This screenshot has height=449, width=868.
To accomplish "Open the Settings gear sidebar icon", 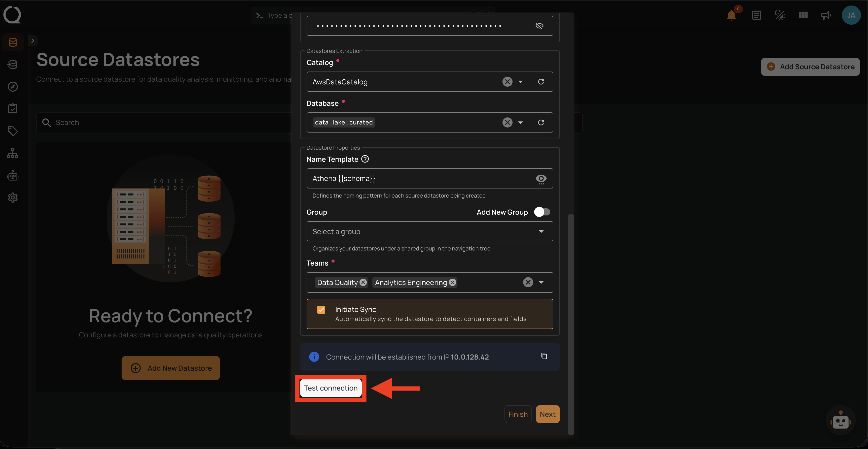I will [x=13, y=198].
